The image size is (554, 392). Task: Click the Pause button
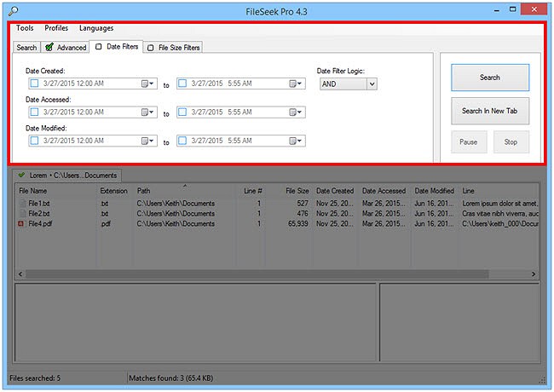coord(469,142)
